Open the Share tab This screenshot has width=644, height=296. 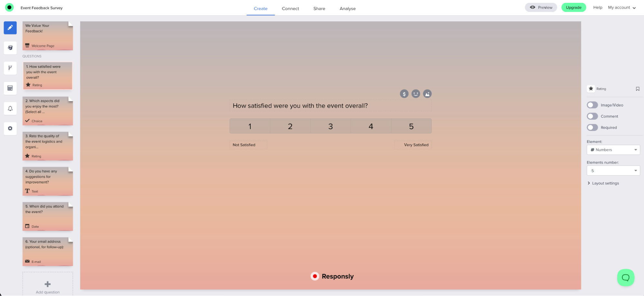point(319,8)
